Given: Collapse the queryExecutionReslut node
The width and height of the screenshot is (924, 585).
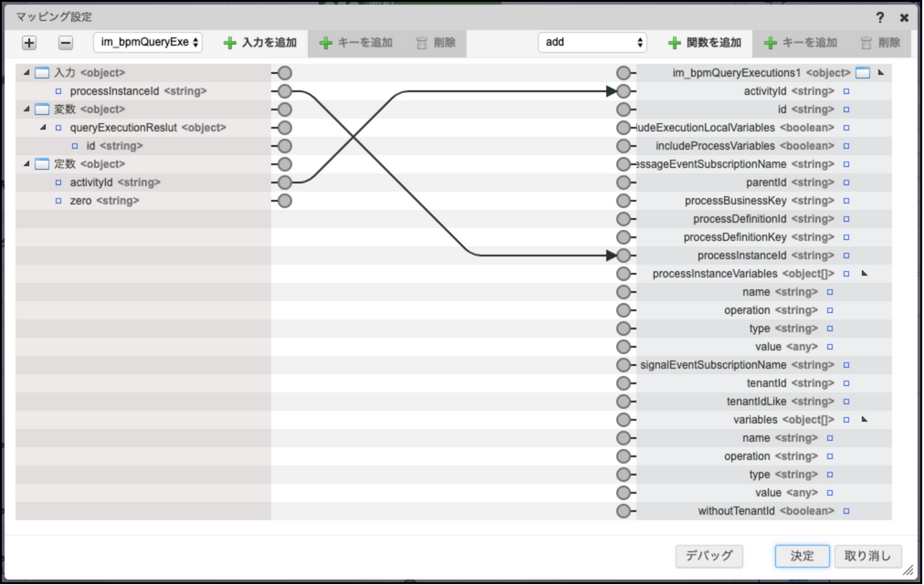Looking at the screenshot, I should coord(43,127).
